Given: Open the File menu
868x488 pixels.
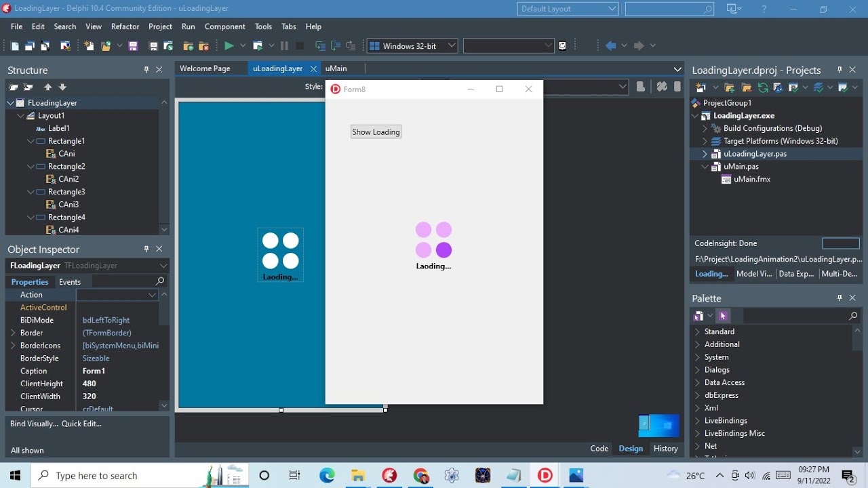Looking at the screenshot, I should (x=17, y=26).
